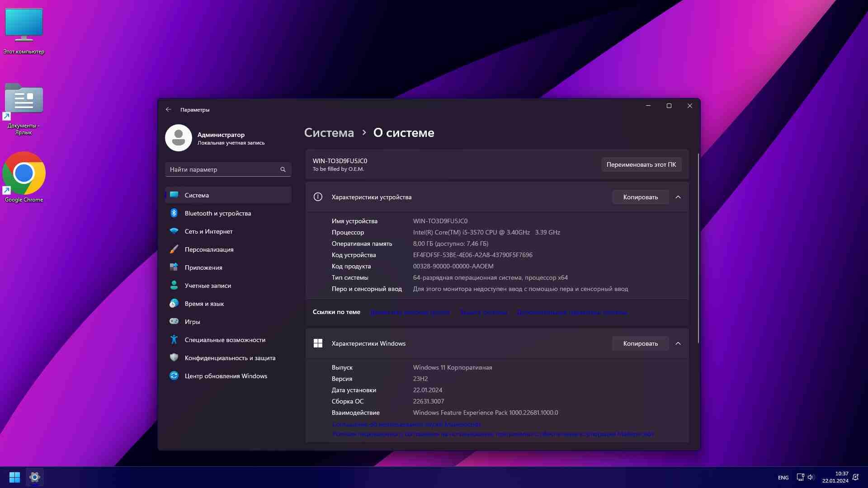Open the notification bell in taskbar
Screen dimensions: 868x488
click(x=855, y=477)
